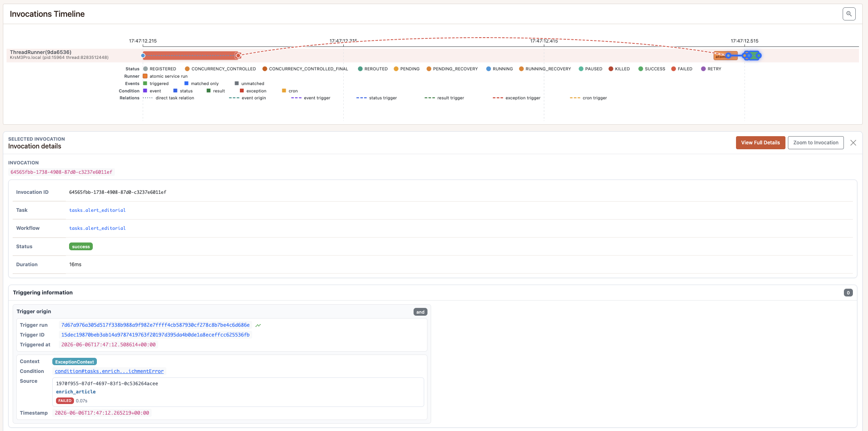Open tasks.alert_editorial Task link
The image size is (868, 431).
pos(97,210)
